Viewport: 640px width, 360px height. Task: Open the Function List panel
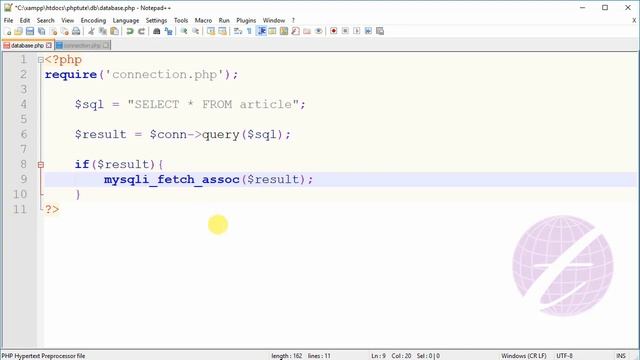pos(295,31)
